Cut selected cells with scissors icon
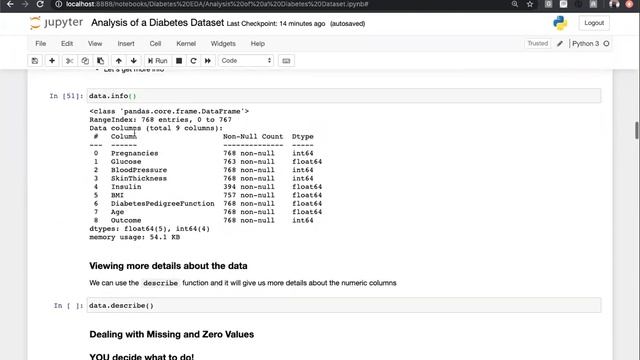This screenshot has height=360, width=640. (x=69, y=61)
